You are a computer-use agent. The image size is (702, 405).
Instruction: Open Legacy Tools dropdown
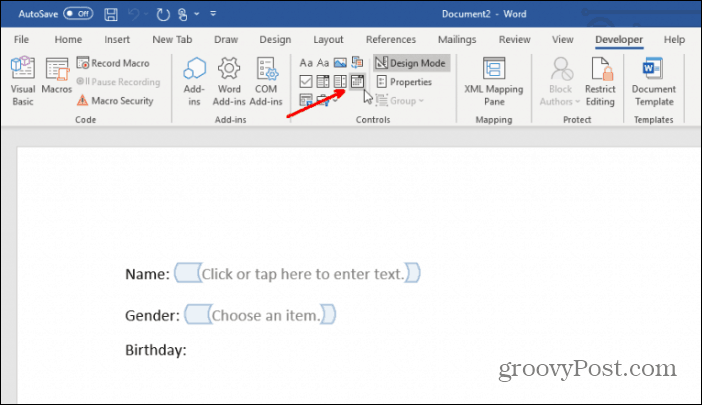(x=327, y=100)
